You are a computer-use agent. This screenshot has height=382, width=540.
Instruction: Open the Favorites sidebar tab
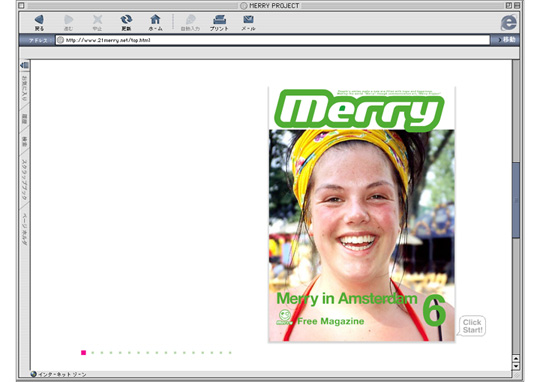pyautogui.click(x=24, y=88)
